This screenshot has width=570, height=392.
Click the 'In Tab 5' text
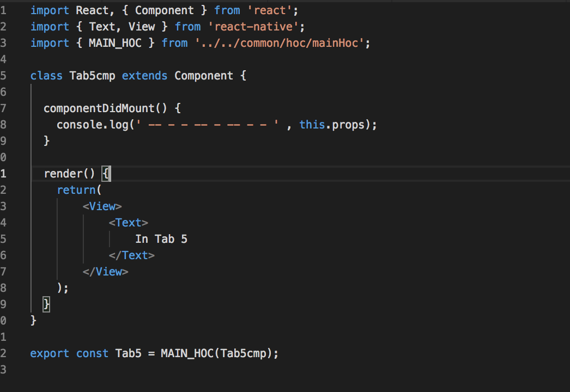click(x=161, y=239)
